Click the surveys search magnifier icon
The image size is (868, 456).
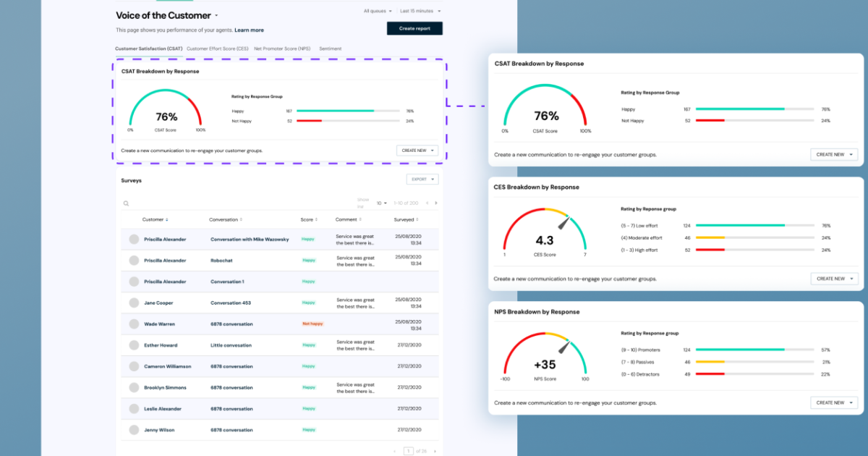(x=126, y=203)
